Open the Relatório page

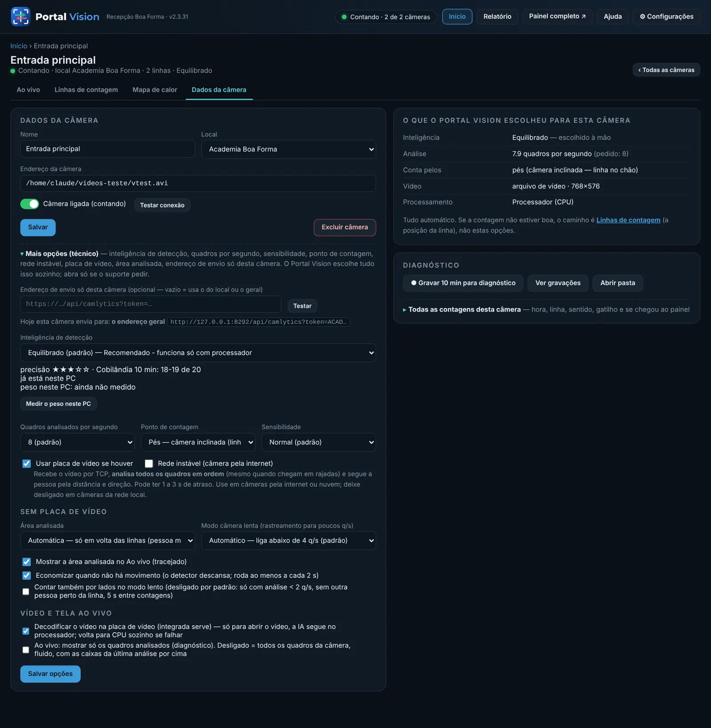pyautogui.click(x=497, y=16)
